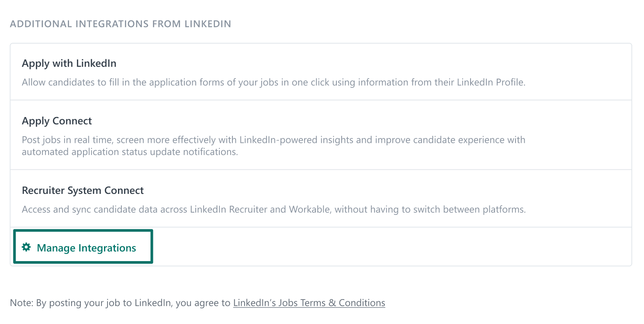This screenshot has height=324, width=644.
Task: Click the Additional Integrations from LinkedIn header
Action: point(120,24)
